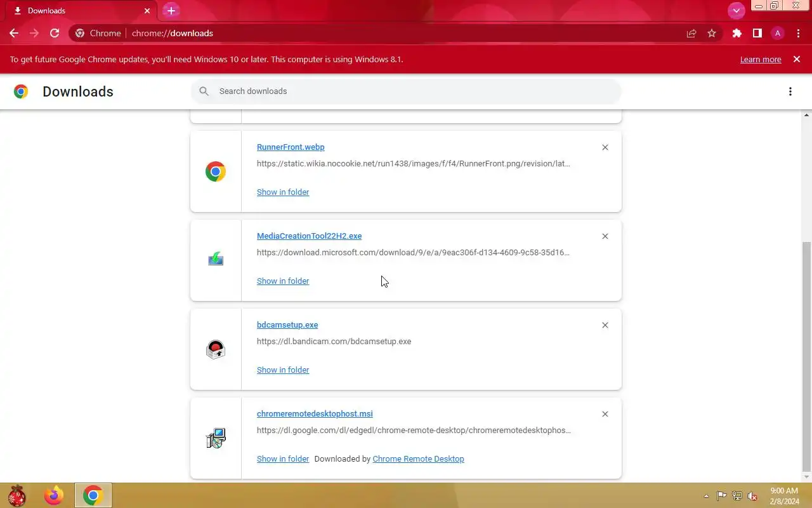Viewport: 812px width, 508px height.
Task: Bookmark this page with star icon
Action: coord(712,33)
